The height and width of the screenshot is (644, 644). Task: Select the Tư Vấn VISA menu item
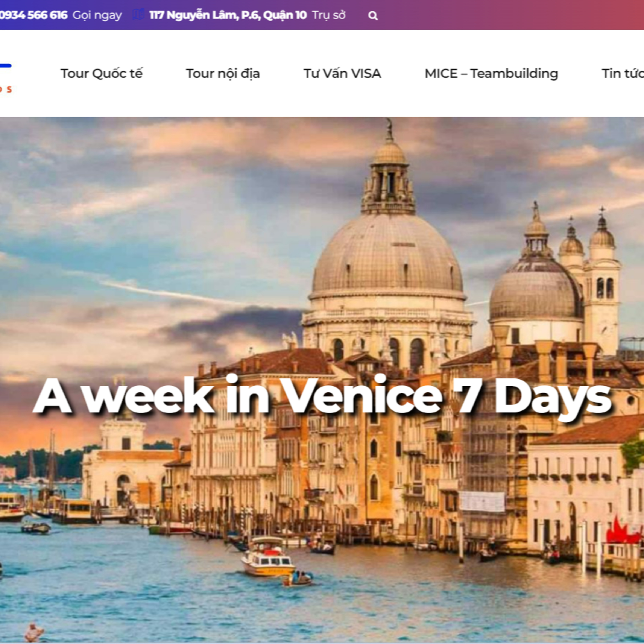342,74
